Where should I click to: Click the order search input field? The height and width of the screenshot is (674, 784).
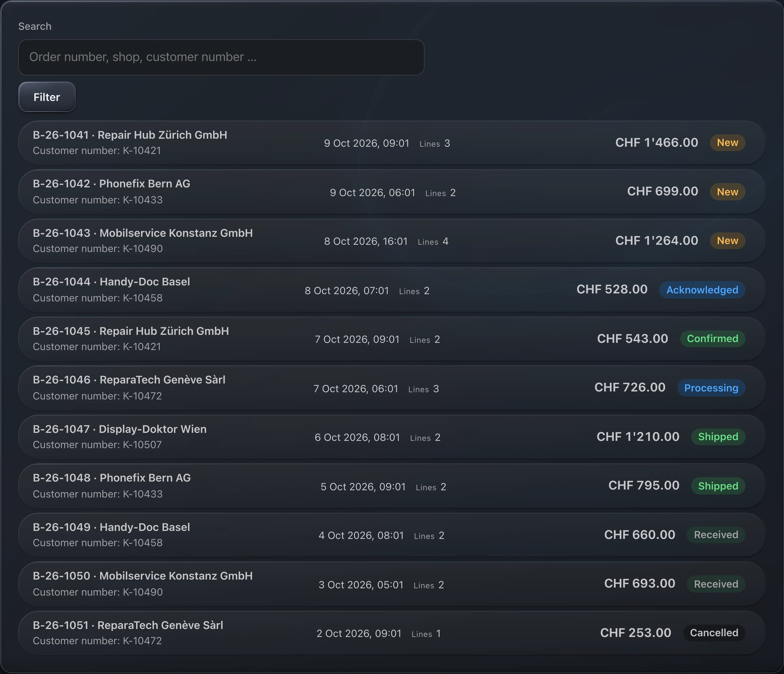pos(221,57)
